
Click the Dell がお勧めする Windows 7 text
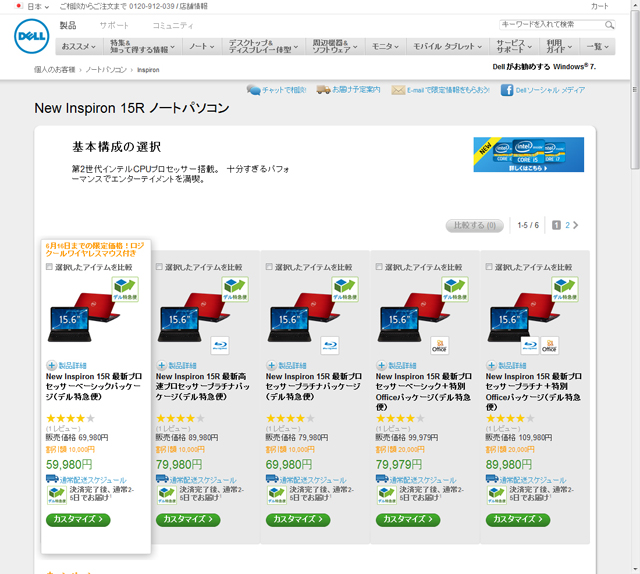544,67
